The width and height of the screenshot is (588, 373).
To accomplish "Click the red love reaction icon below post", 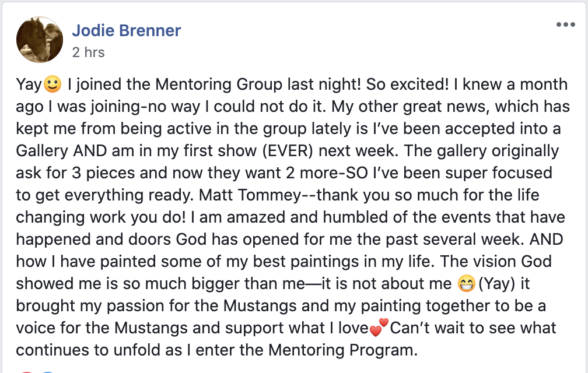I will (x=27, y=371).
